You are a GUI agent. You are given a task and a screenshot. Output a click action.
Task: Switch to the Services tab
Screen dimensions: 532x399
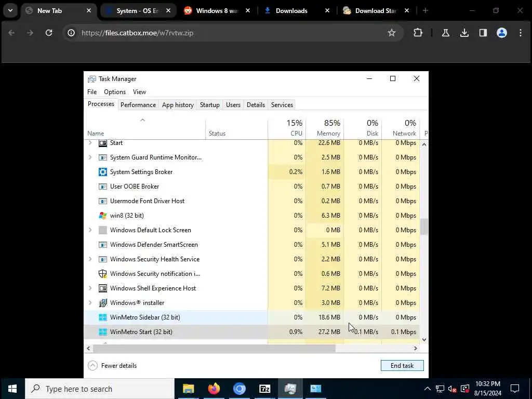click(282, 105)
